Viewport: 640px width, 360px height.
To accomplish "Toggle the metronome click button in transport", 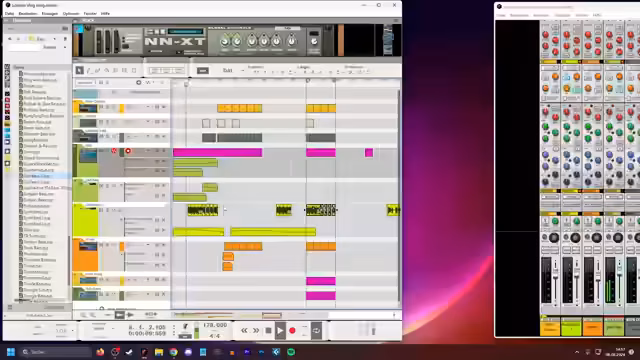I will click(185, 327).
